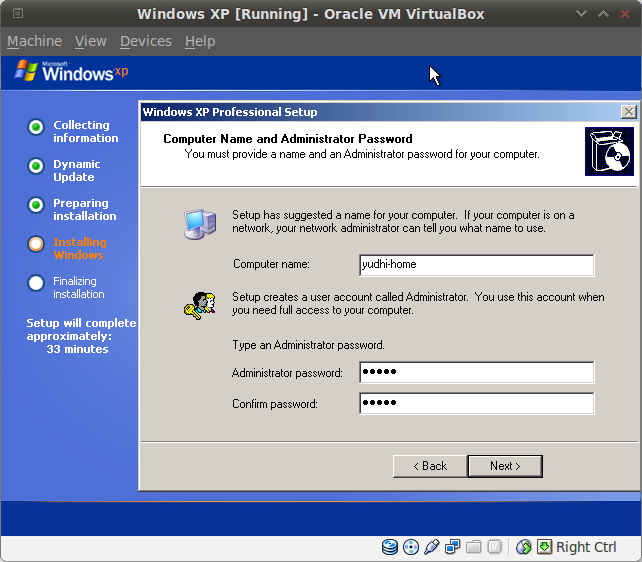Click the mouse integration status icon

click(x=524, y=547)
